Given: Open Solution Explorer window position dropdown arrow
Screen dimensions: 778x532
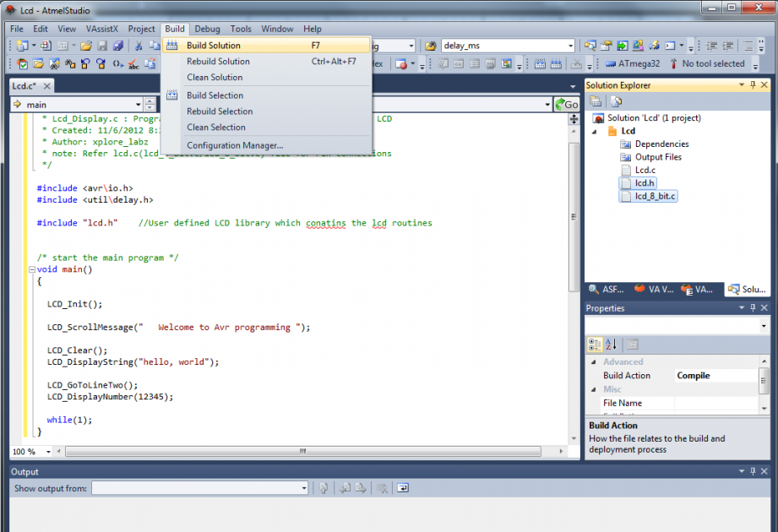Looking at the screenshot, I should 742,85.
